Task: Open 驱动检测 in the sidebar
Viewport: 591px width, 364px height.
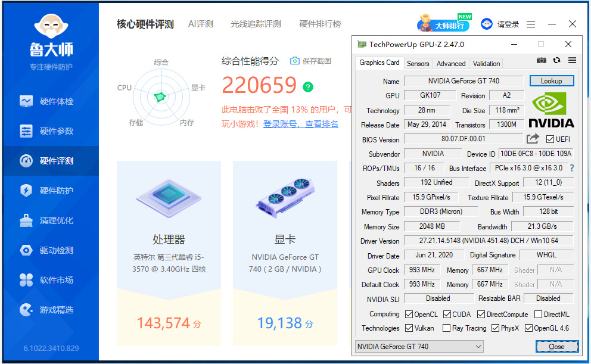Action: point(51,250)
